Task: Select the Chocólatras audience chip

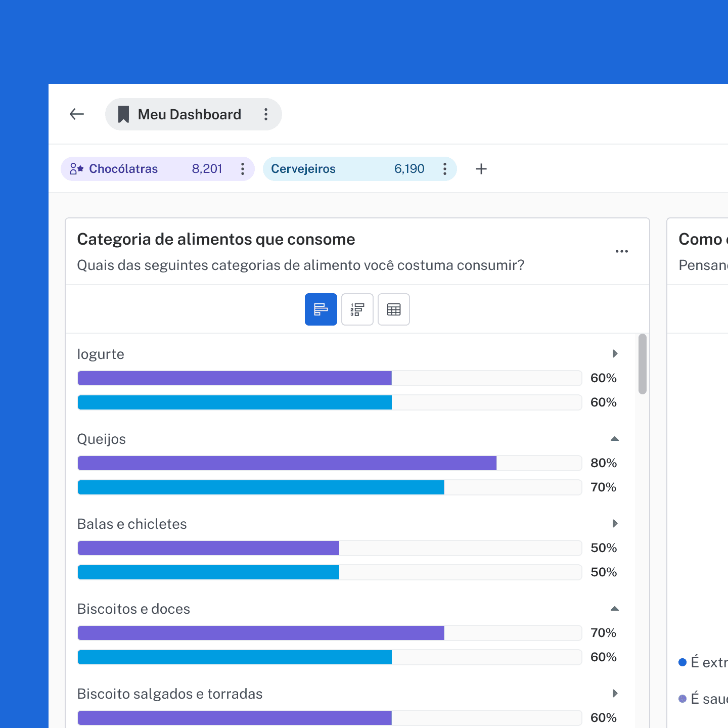Action: point(158,169)
